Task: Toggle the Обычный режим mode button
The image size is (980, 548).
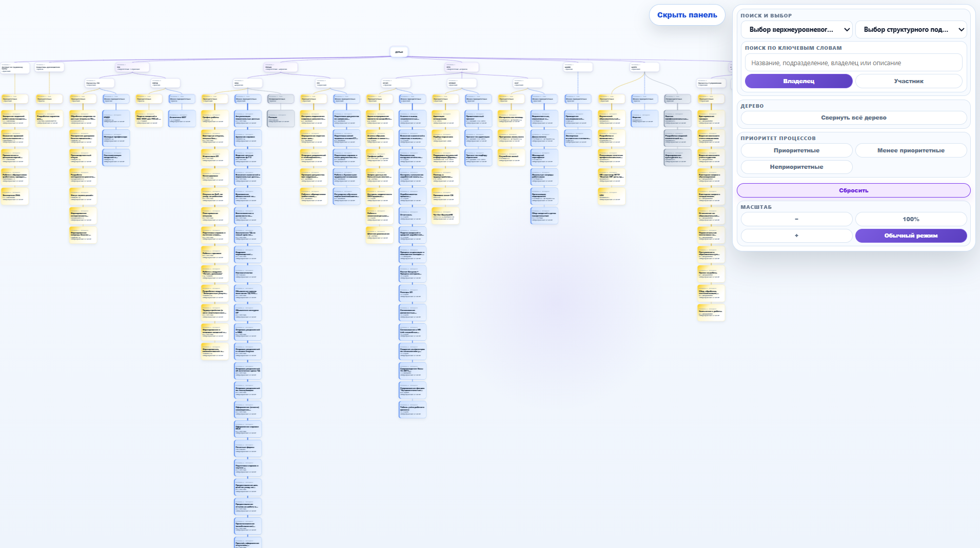Action: tap(911, 236)
